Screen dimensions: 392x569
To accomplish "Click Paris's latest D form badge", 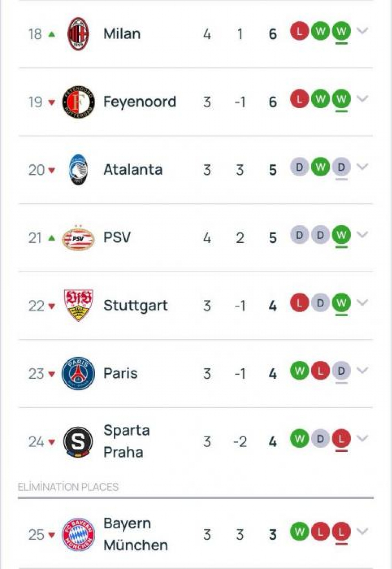I will click(x=341, y=371).
